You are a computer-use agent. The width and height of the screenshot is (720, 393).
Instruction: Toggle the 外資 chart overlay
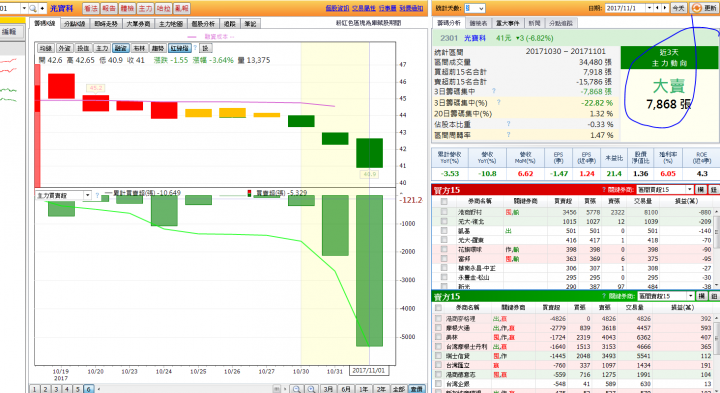(x=64, y=48)
